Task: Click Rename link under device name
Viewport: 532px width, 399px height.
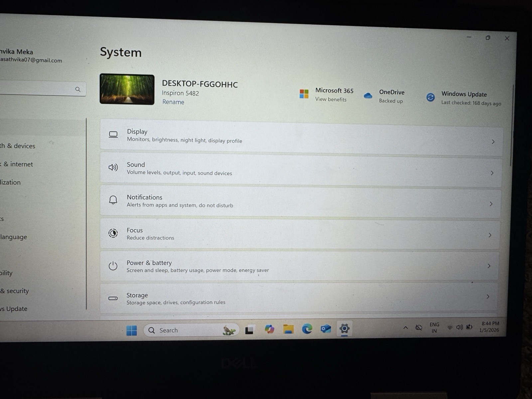Action: 173,102
